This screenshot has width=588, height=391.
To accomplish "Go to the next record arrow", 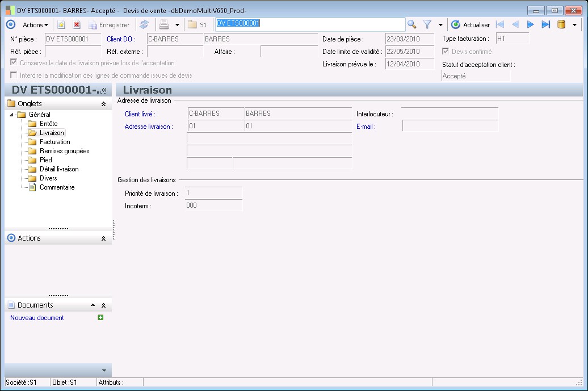I will click(x=531, y=24).
